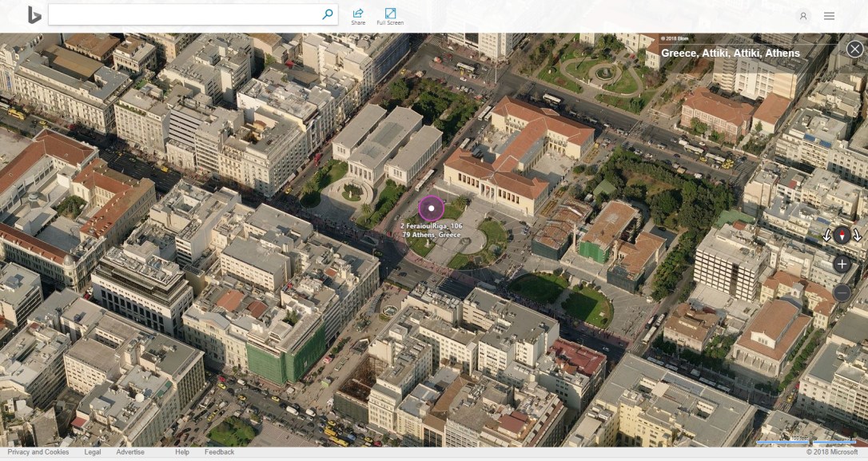Send Feedback via the footer link

click(x=220, y=451)
